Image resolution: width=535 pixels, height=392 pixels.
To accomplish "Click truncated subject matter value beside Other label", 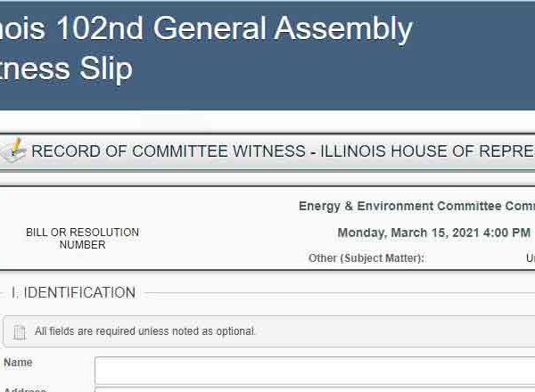I will pyautogui.click(x=531, y=258).
